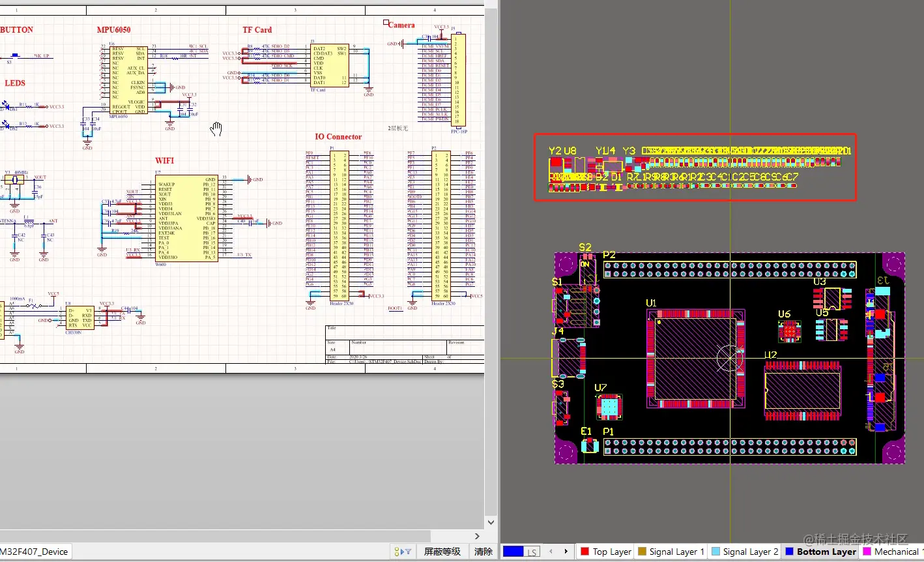Click the U7 module footprint on board

609,407
